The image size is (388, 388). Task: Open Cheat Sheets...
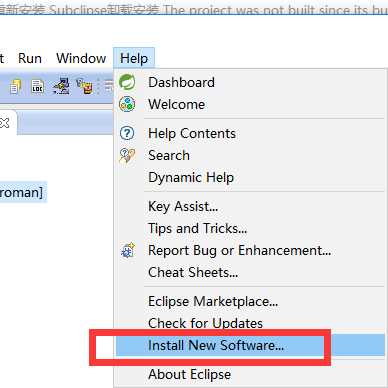pos(250,272)
